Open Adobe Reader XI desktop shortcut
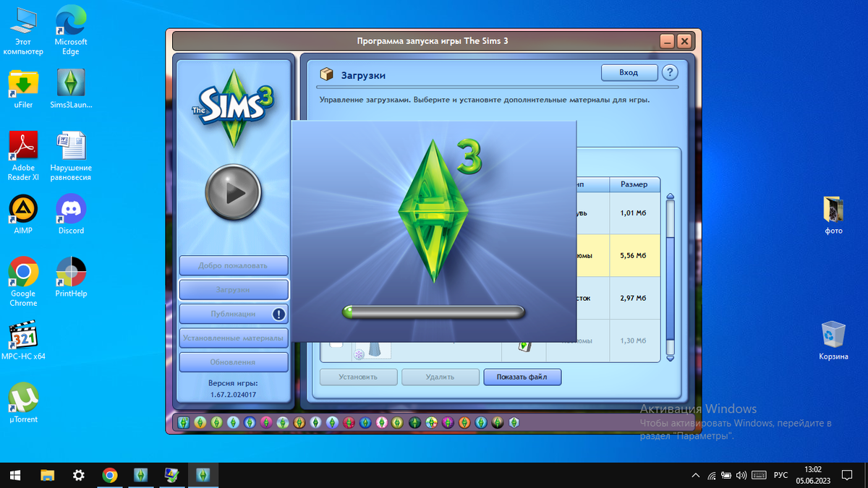868x488 pixels. click(x=23, y=155)
